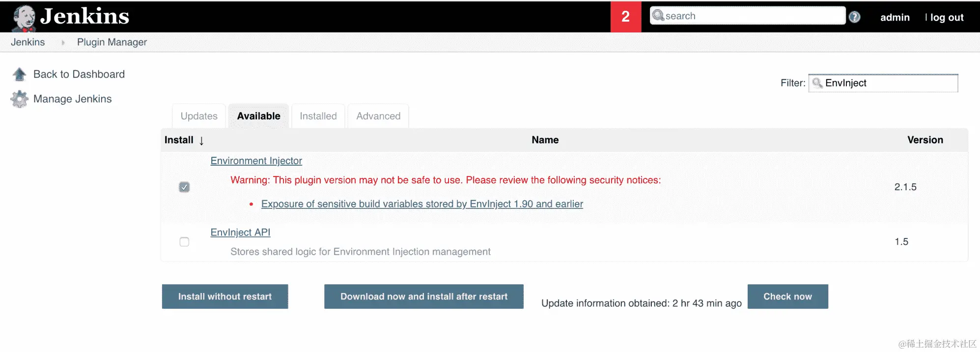Check the EnvInject API install checkbox

point(184,242)
